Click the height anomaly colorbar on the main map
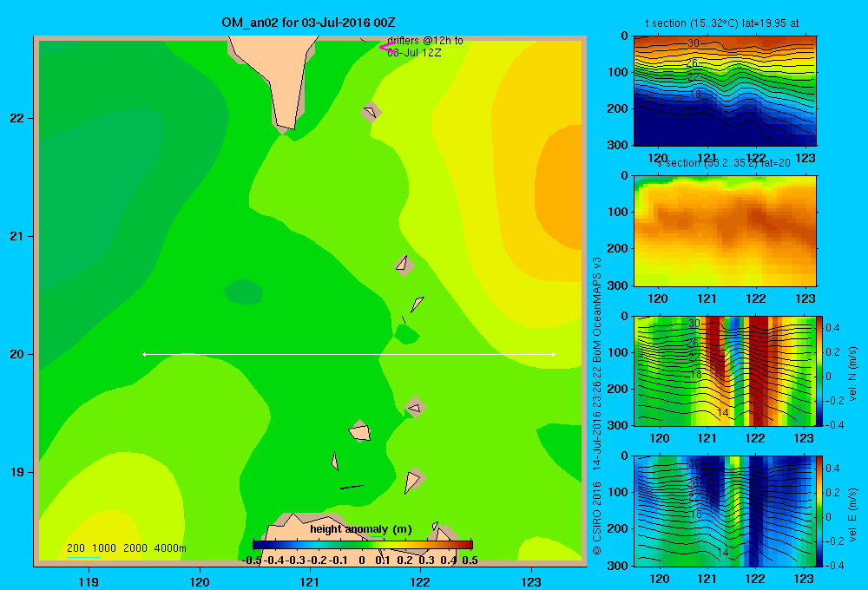Image resolution: width=868 pixels, height=590 pixels. (363, 545)
